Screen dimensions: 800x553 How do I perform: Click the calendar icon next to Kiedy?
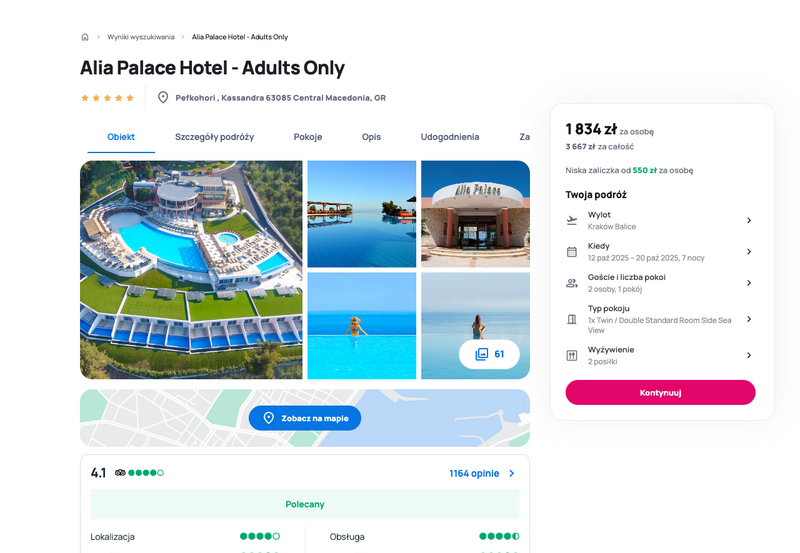(x=572, y=252)
